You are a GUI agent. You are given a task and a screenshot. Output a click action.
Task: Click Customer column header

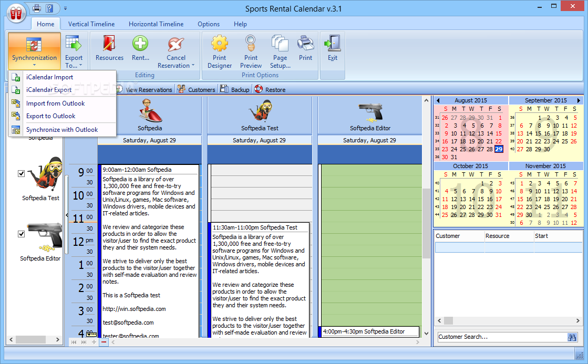click(459, 236)
